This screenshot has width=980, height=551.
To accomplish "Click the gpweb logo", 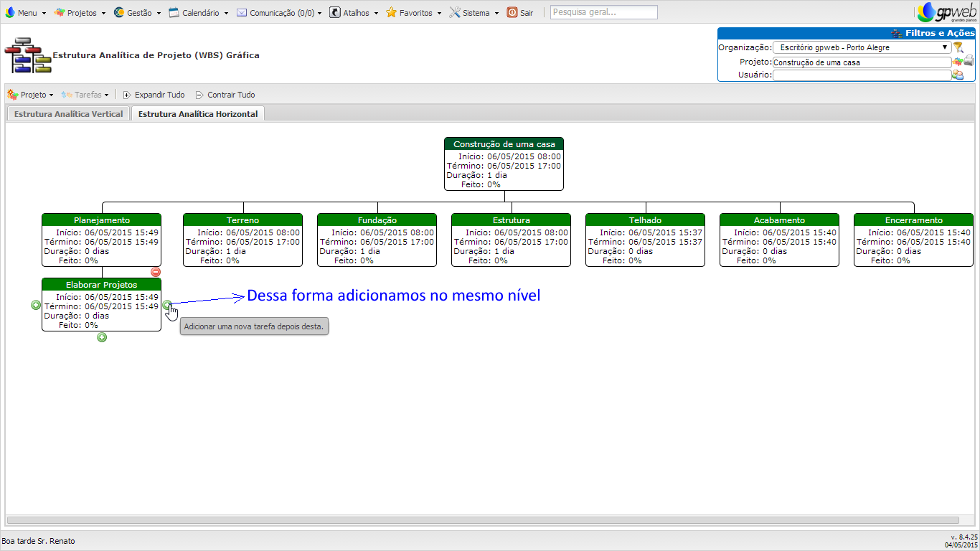I will click(946, 12).
